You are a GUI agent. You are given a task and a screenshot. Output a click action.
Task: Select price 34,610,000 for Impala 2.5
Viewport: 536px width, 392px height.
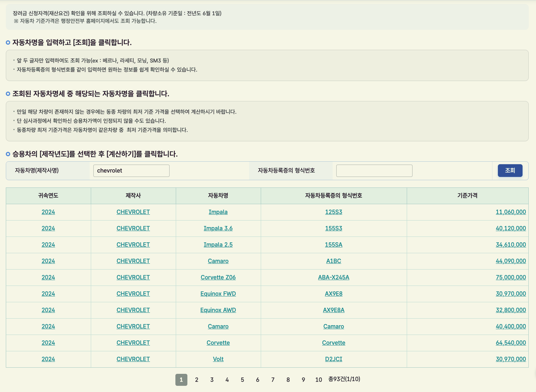(x=511, y=245)
